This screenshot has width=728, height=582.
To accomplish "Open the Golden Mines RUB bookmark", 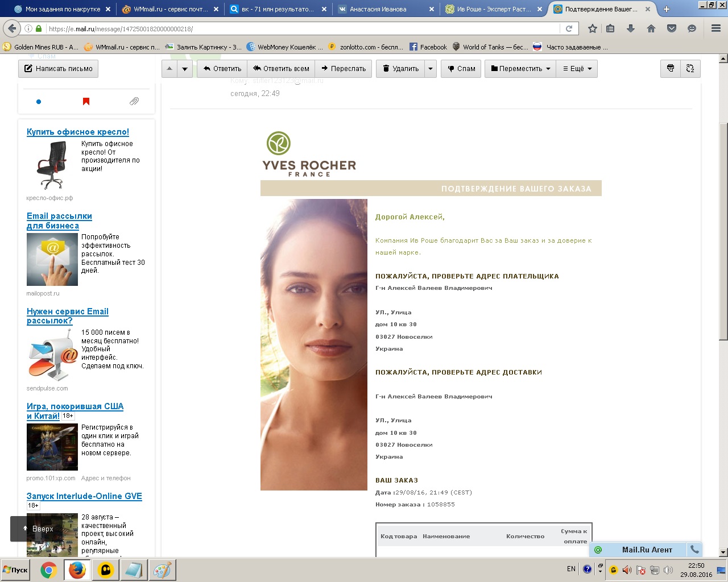I will 41,47.
